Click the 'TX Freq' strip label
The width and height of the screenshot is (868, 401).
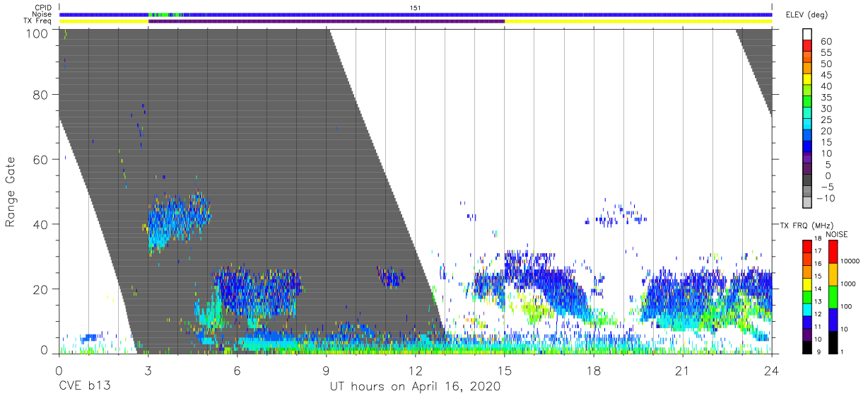pos(38,21)
